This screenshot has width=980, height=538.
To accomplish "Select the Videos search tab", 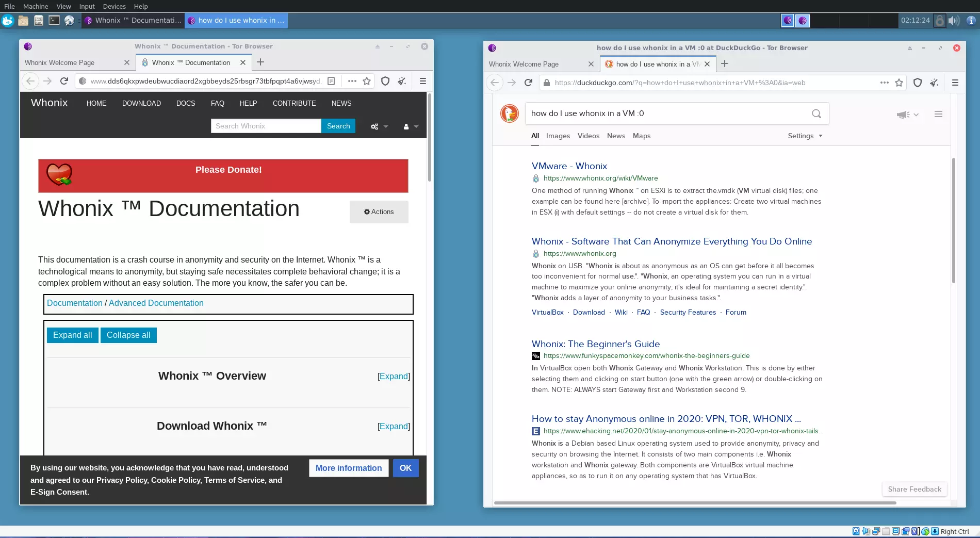I will [x=589, y=136].
